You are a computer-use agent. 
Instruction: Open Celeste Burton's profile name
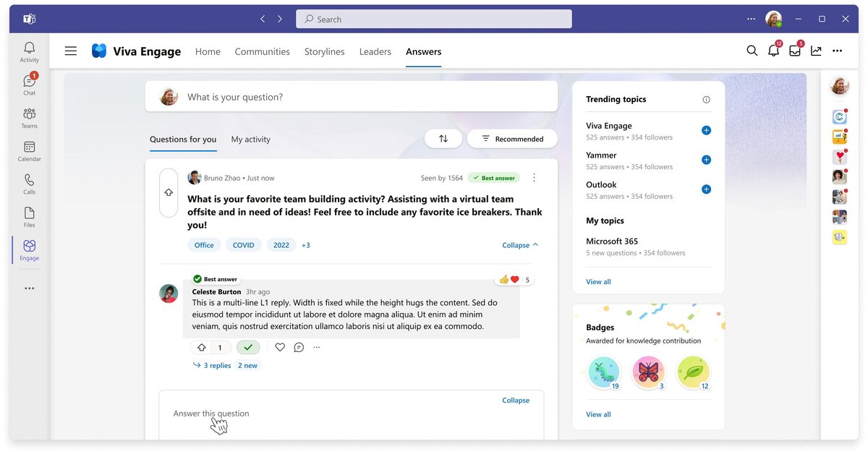[x=216, y=292]
